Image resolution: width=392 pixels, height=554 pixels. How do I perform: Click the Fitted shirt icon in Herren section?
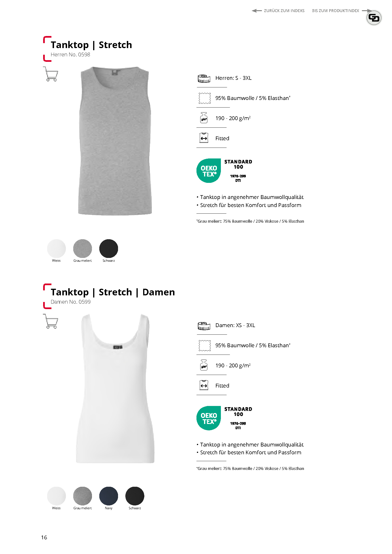[204, 138]
